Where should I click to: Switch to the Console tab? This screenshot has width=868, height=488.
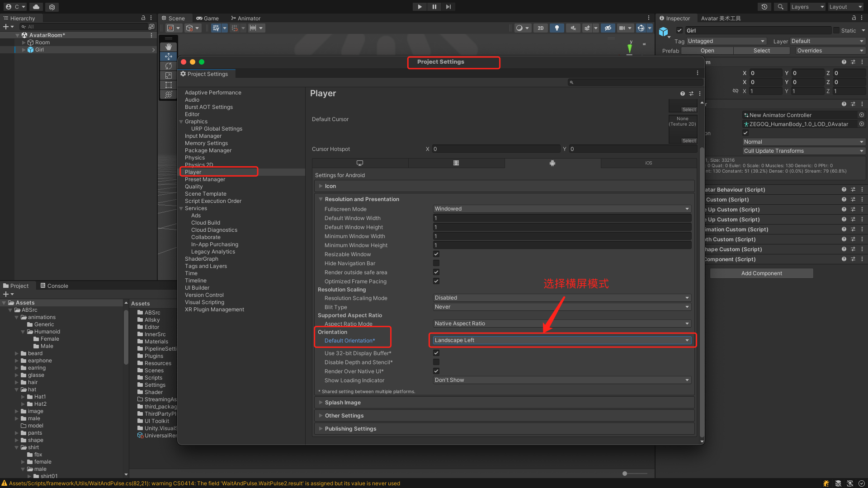(54, 286)
